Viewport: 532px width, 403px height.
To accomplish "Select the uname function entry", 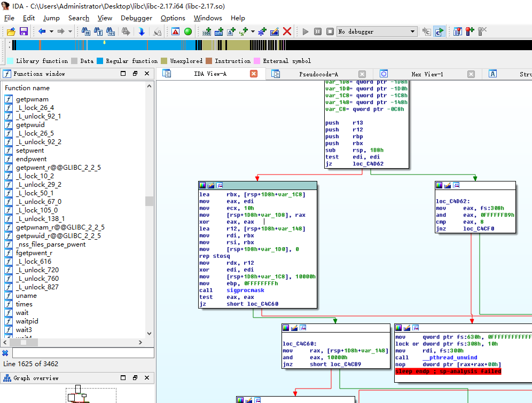I will point(26,296).
